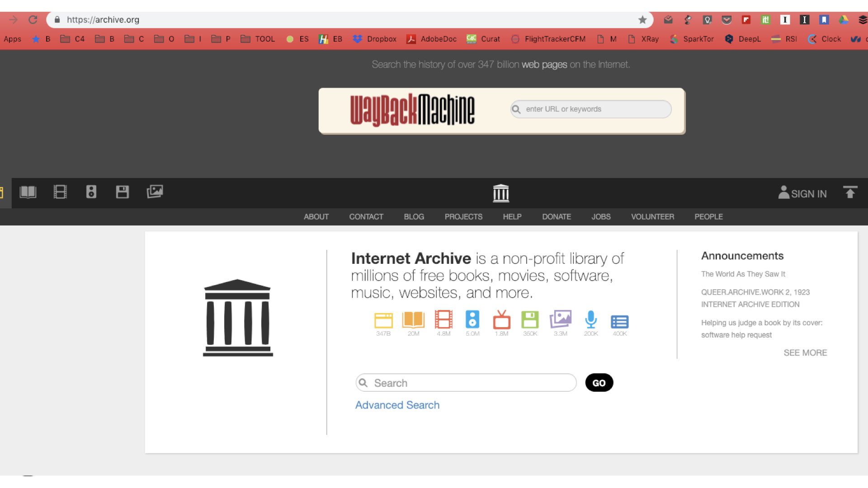This screenshot has width=868, height=488.
Task: Open the I bookmarks folder
Action: [193, 39]
